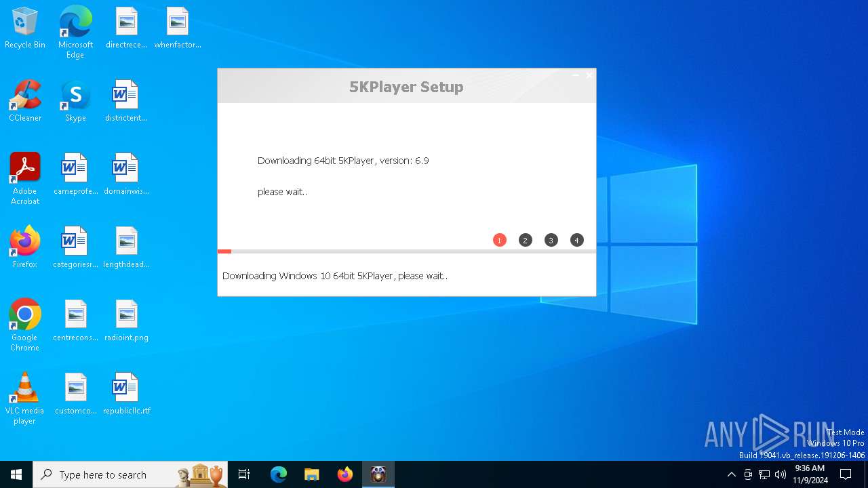
Task: Open the notification center
Action: coord(846,474)
